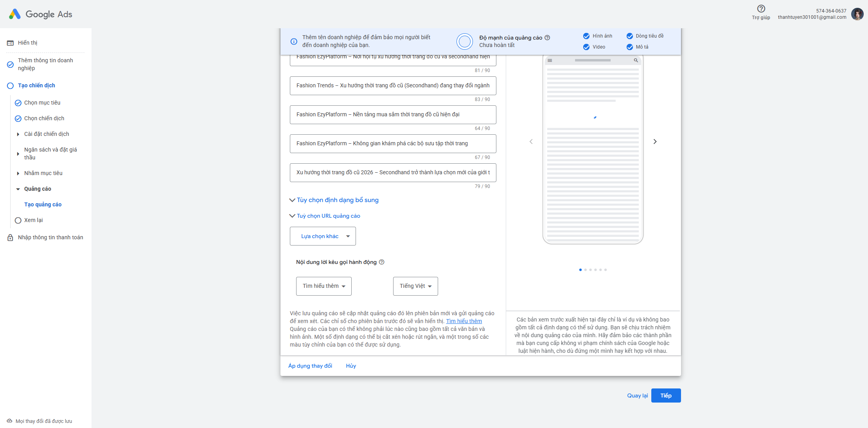Open Tạo chiến dịch step
868x428 pixels.
[x=36, y=85]
